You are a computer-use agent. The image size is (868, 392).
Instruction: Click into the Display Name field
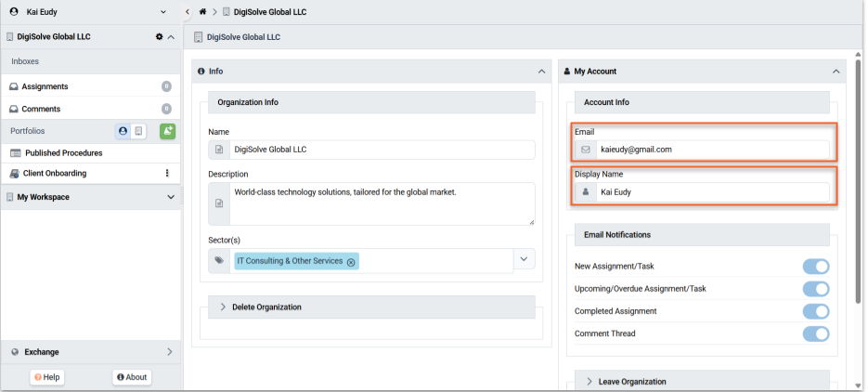point(711,192)
